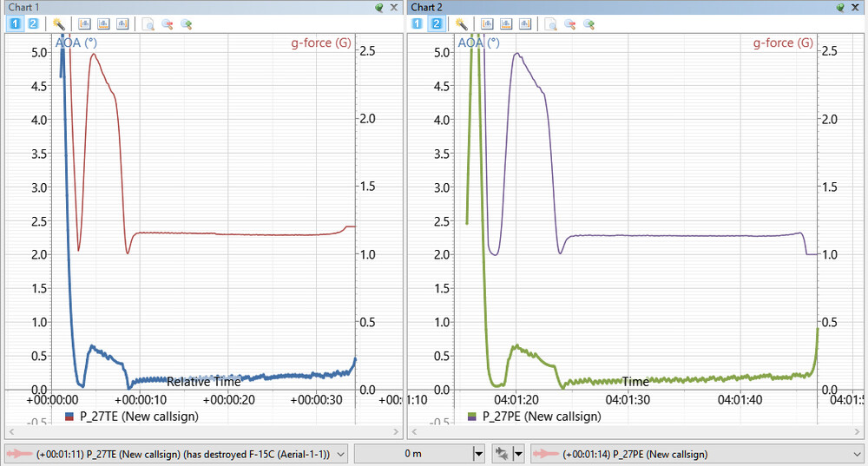Image resolution: width=868 pixels, height=466 pixels.
Task: Click the Time axis title in Chart 2
Action: click(x=635, y=382)
